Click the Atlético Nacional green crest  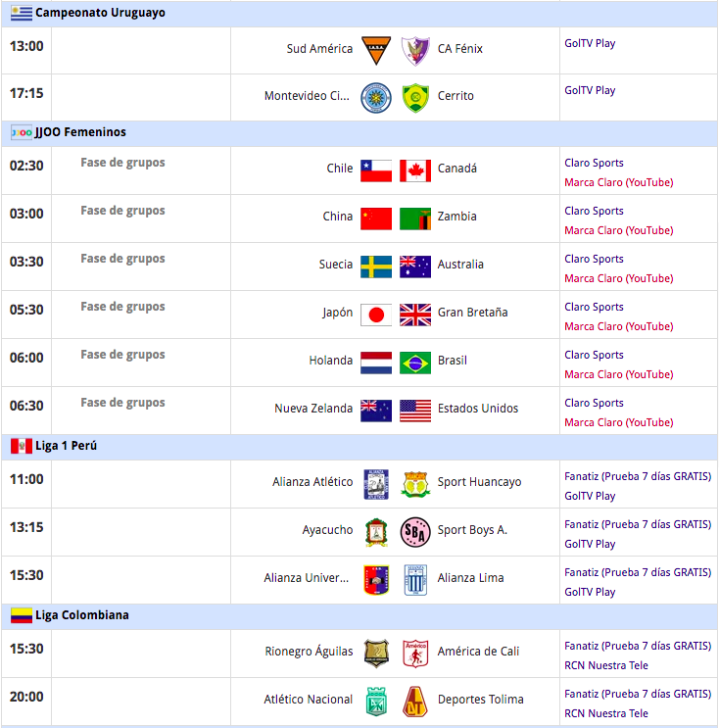point(376,702)
